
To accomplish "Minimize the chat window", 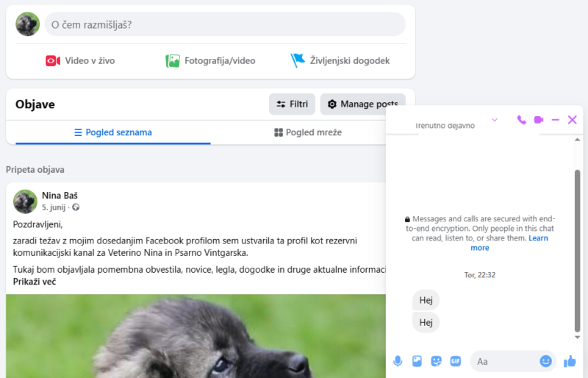I will [x=556, y=120].
